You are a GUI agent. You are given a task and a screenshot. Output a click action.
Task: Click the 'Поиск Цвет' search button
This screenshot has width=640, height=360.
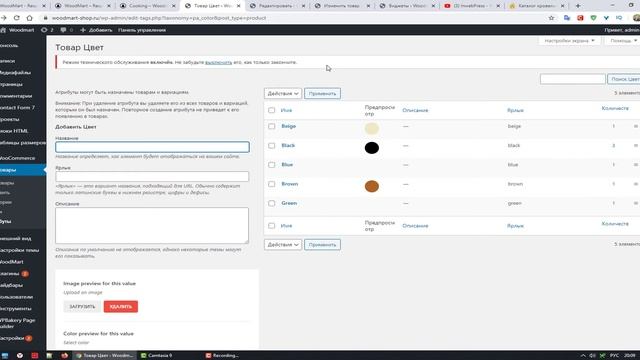pyautogui.click(x=624, y=79)
